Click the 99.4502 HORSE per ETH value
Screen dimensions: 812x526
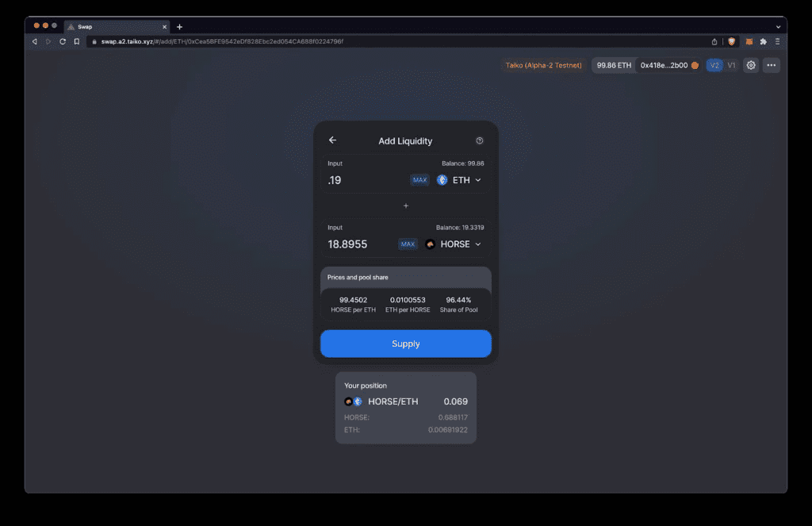353,300
